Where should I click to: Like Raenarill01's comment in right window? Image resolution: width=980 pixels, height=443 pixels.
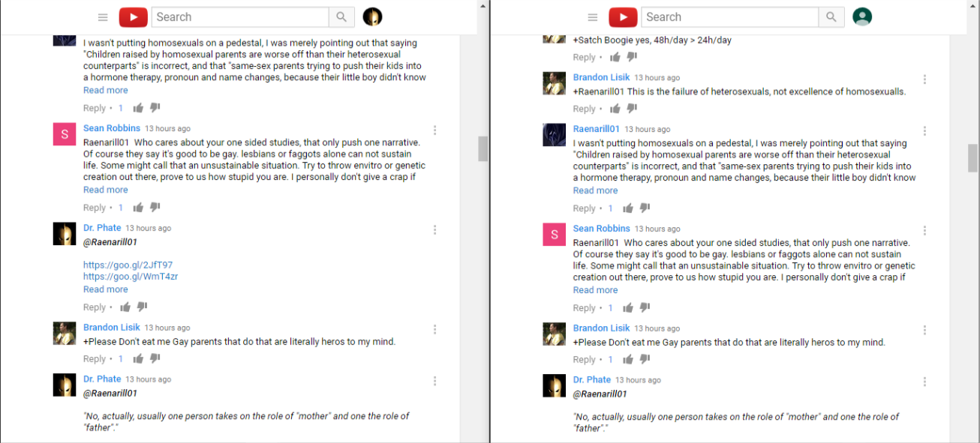(628, 208)
